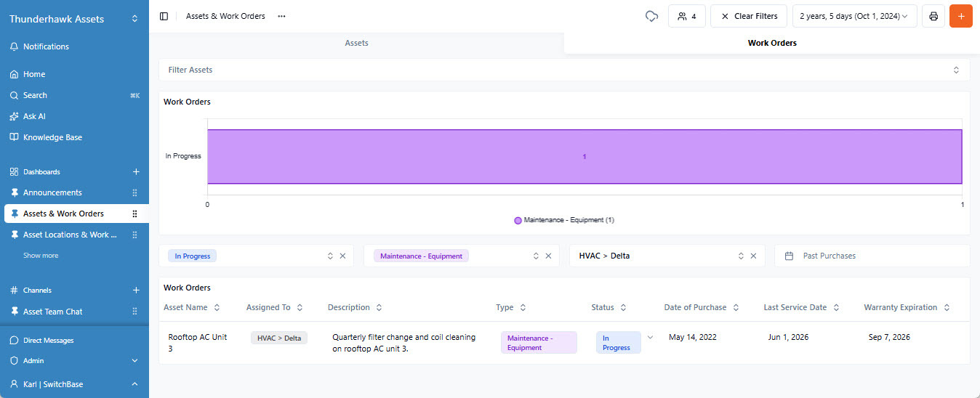The height and width of the screenshot is (398, 980).
Task: Expand the Admin section
Action: click(74, 360)
